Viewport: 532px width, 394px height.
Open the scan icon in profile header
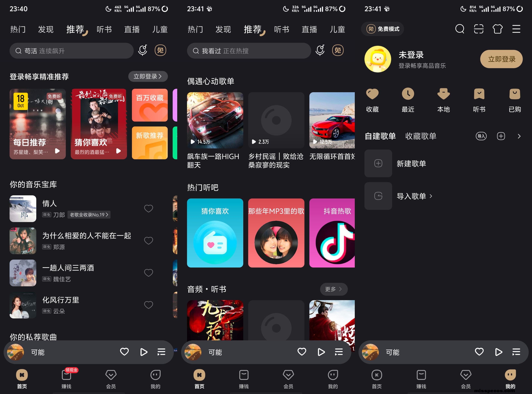pyautogui.click(x=479, y=29)
